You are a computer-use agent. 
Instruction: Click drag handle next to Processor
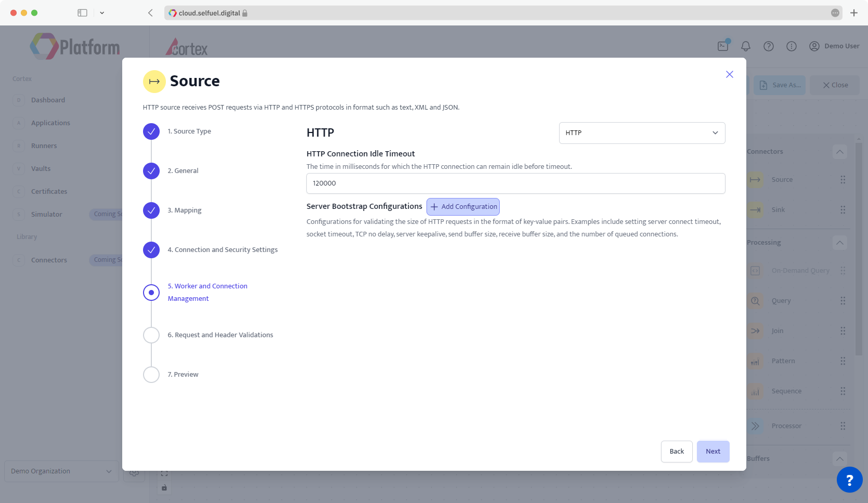843,426
